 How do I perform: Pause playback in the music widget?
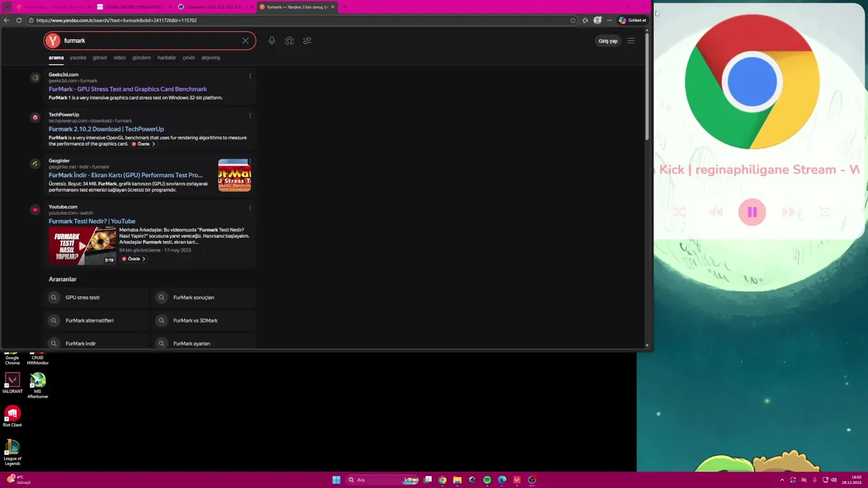pos(752,212)
